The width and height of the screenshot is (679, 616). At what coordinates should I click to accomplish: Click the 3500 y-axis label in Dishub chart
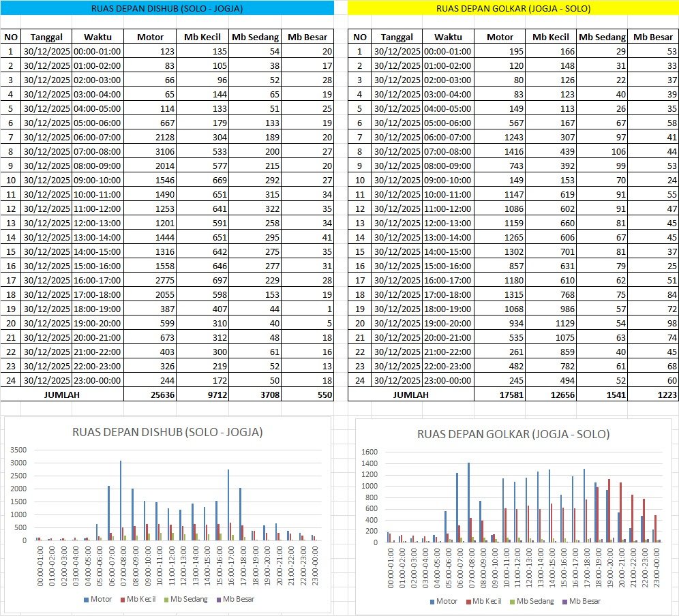pos(20,450)
